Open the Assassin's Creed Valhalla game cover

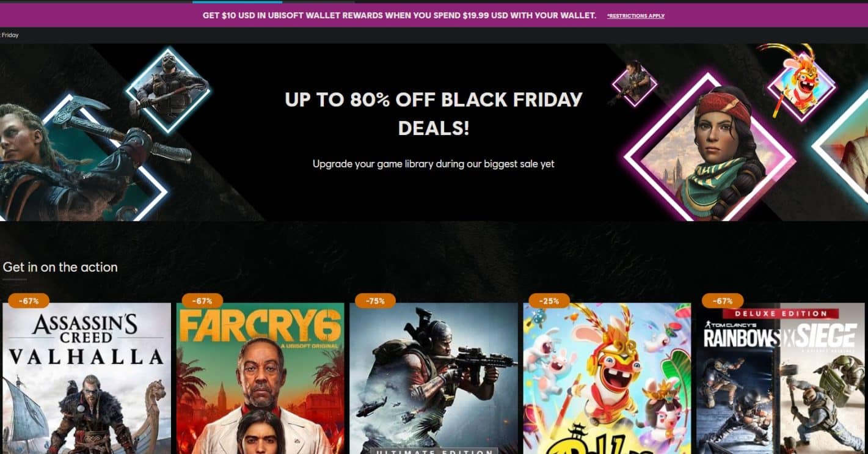tap(87, 378)
